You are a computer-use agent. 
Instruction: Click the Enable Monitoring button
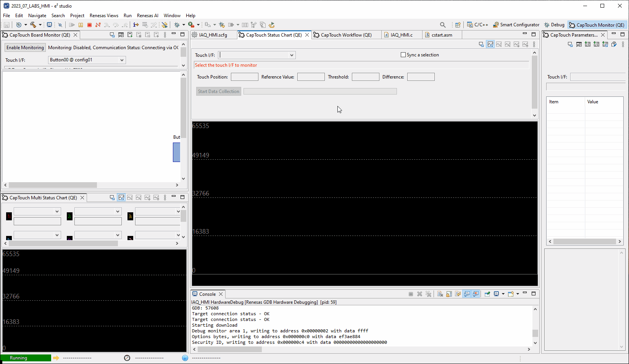pyautogui.click(x=25, y=48)
